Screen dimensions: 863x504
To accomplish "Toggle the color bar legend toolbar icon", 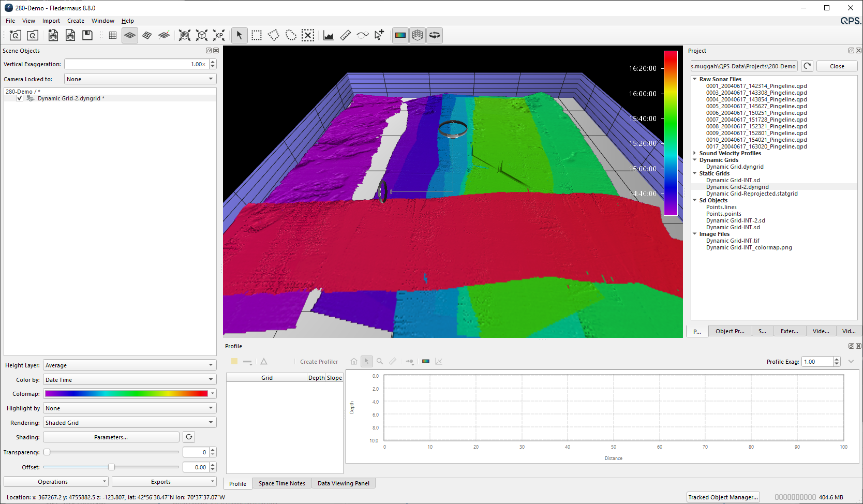I will (400, 35).
